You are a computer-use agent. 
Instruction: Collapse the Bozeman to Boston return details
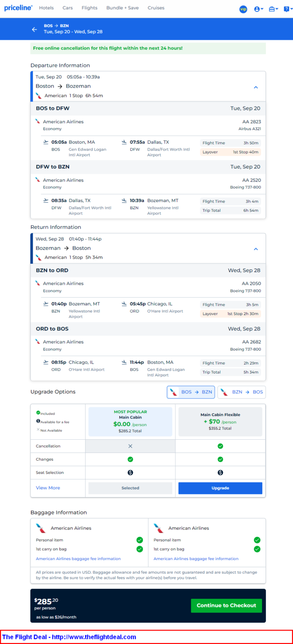pyautogui.click(x=256, y=249)
